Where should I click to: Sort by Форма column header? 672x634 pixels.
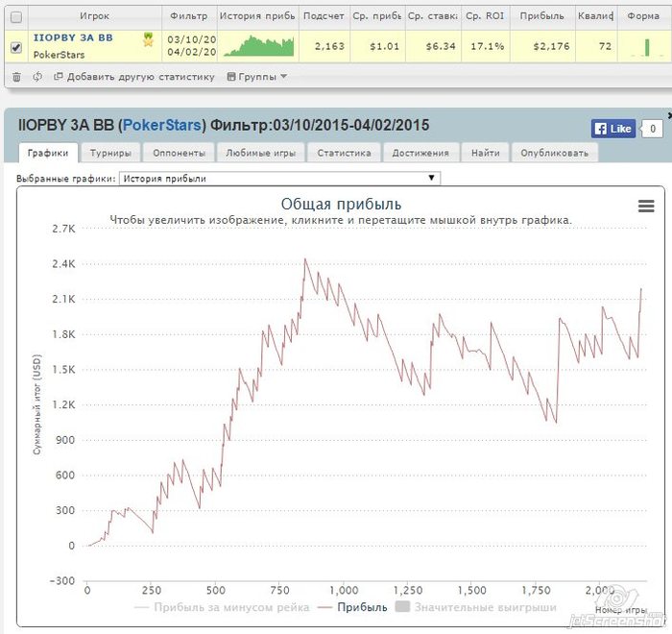point(643,16)
